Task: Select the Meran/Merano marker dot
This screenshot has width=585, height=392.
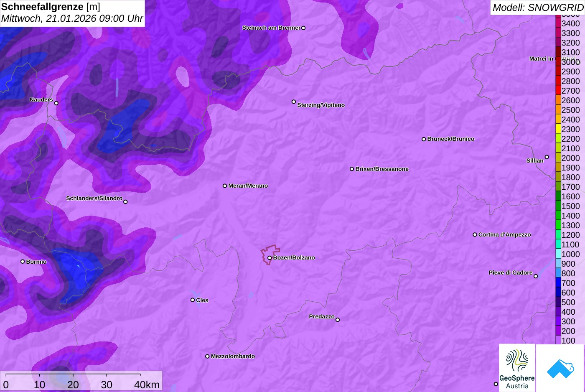Action: [225, 186]
